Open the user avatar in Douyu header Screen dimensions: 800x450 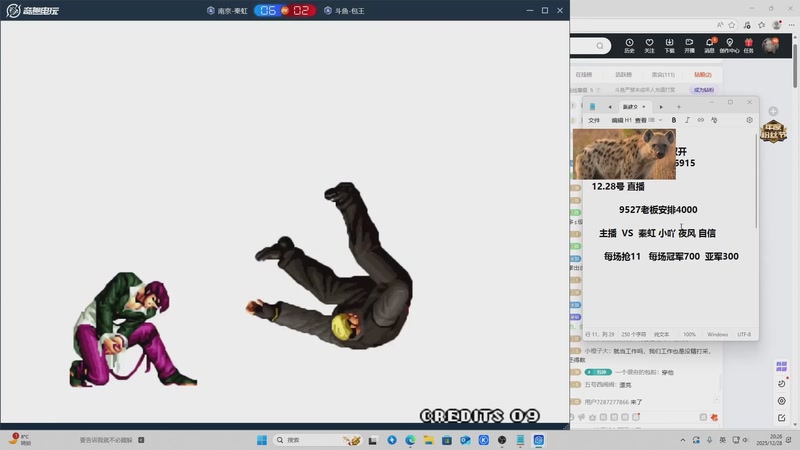[x=770, y=45]
